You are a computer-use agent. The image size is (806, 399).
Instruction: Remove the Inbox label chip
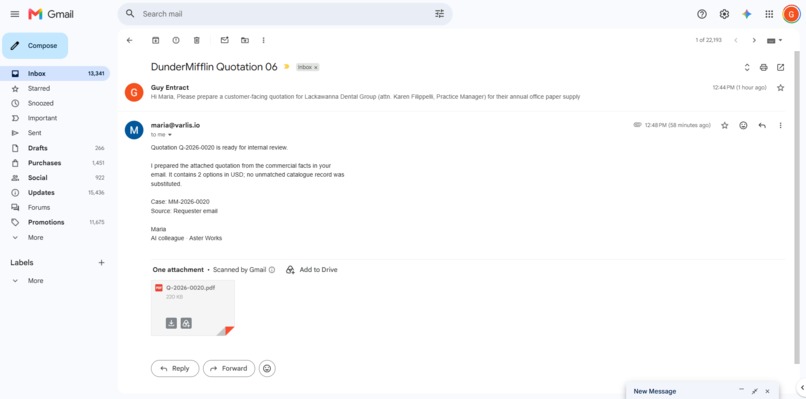[x=316, y=67]
